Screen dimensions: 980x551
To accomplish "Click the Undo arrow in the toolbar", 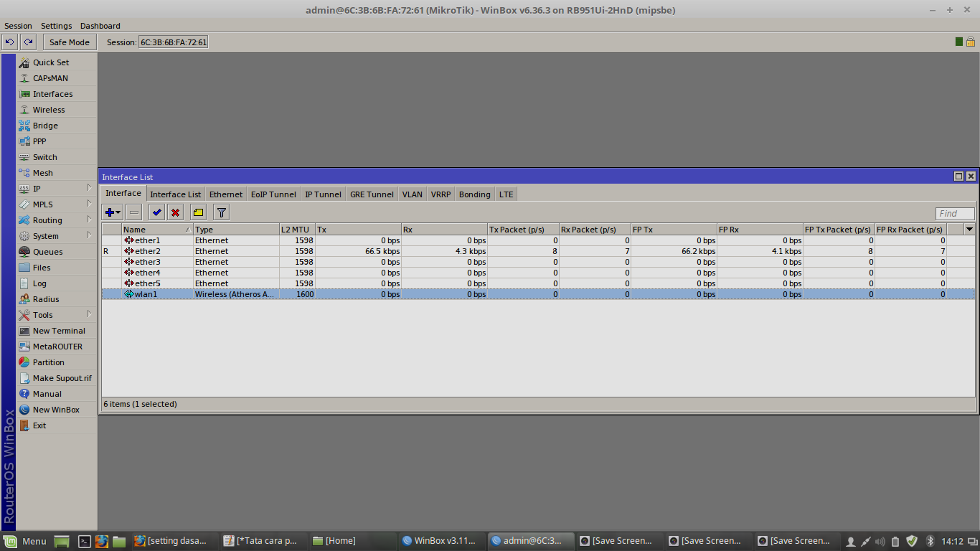I will click(x=10, y=42).
